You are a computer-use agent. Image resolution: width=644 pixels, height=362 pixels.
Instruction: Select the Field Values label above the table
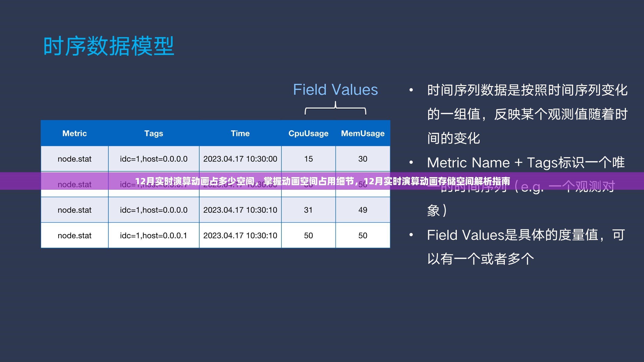(x=335, y=90)
